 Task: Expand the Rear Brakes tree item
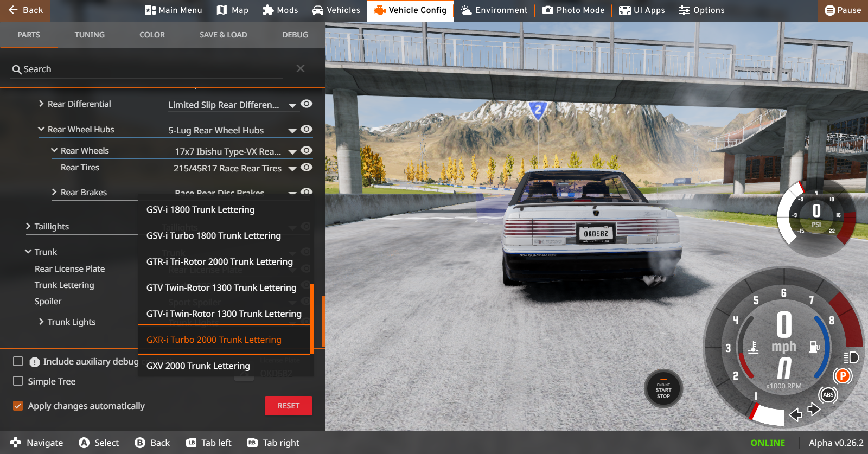click(54, 192)
